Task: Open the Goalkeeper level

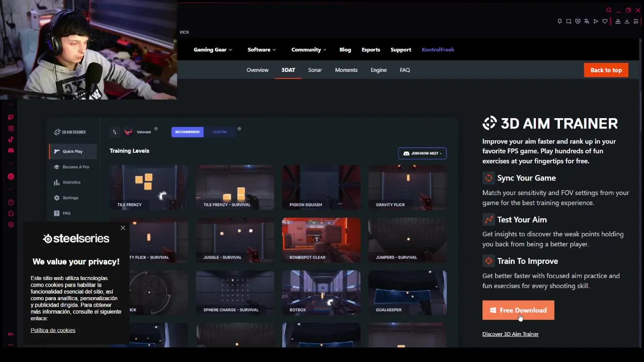Action: point(408,293)
